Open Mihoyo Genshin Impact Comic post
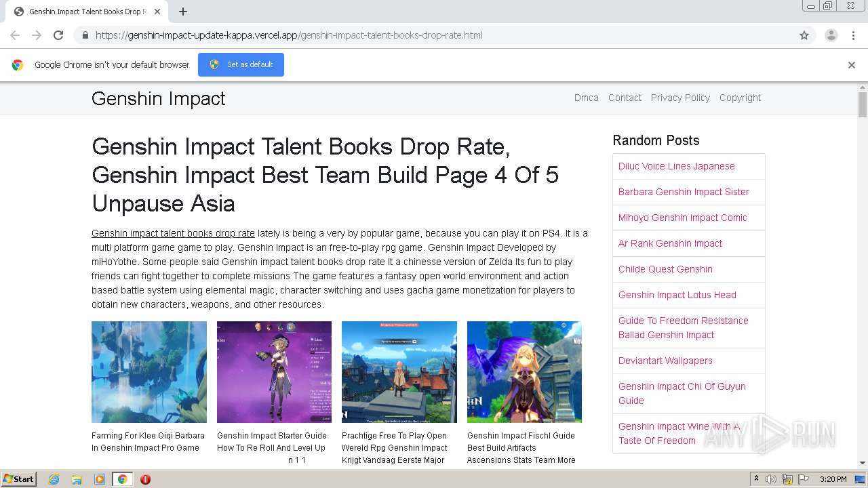This screenshot has width=868, height=488. [682, 218]
